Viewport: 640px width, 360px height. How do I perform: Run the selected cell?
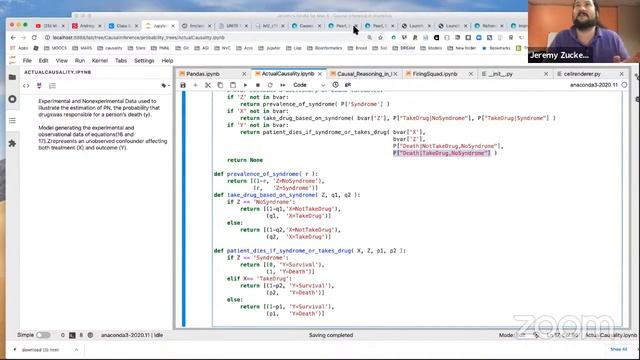pyautogui.click(x=245, y=85)
